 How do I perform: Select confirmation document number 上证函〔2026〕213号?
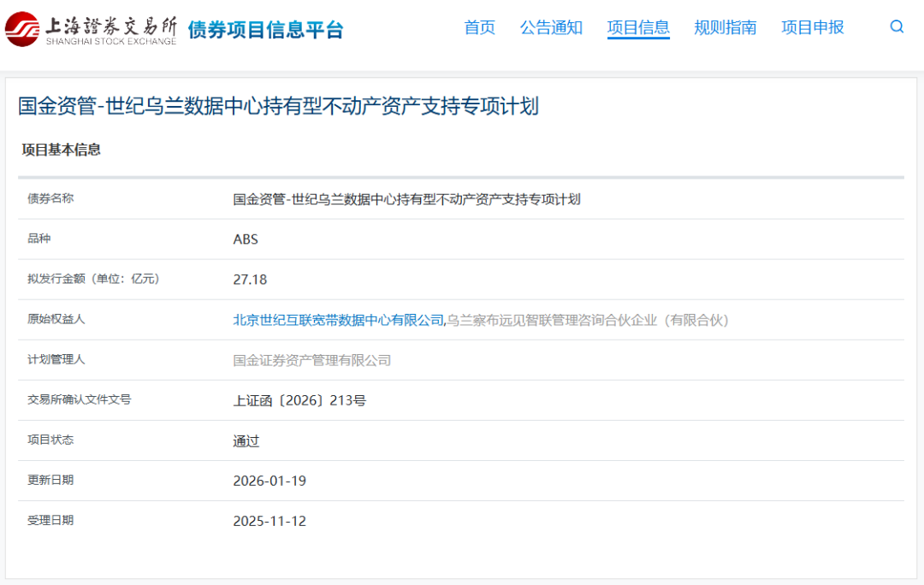(299, 399)
